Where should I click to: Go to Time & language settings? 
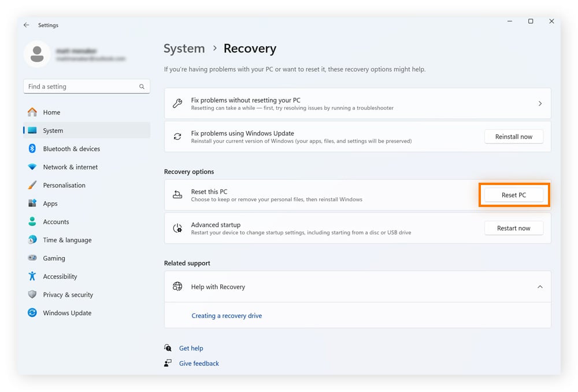pos(67,240)
